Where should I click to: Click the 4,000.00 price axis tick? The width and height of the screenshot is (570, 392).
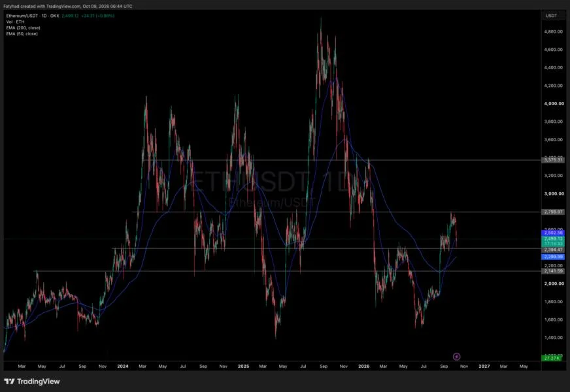(x=554, y=103)
